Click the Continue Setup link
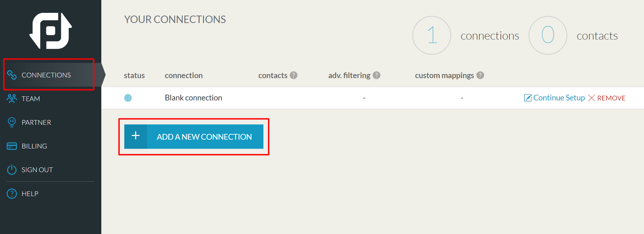 point(555,98)
